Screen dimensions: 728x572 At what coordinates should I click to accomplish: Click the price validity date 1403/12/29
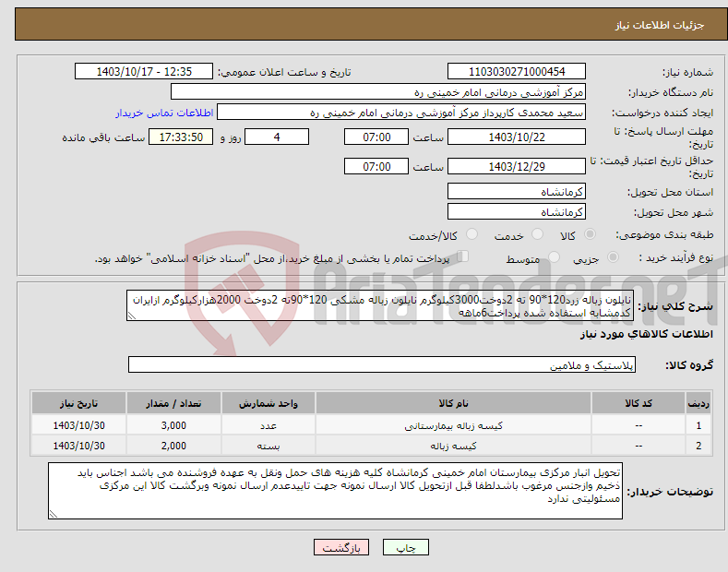(517, 166)
